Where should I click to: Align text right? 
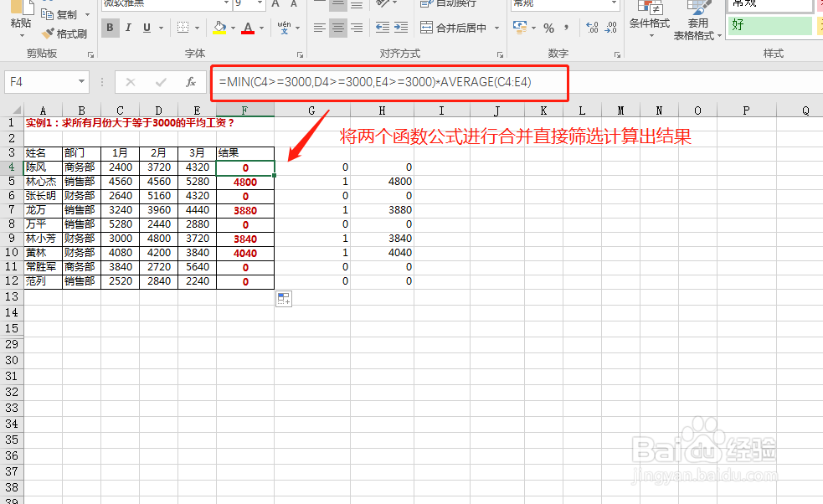pos(357,28)
